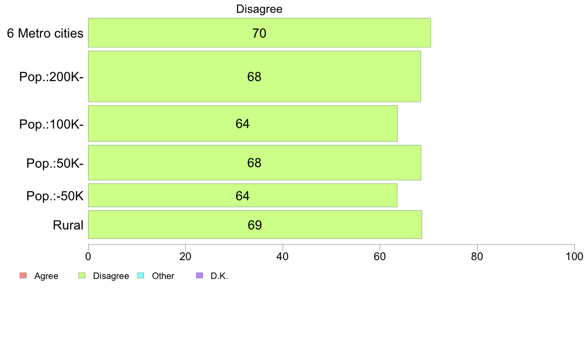Click the D.K. purple legend swatch

tap(199, 275)
